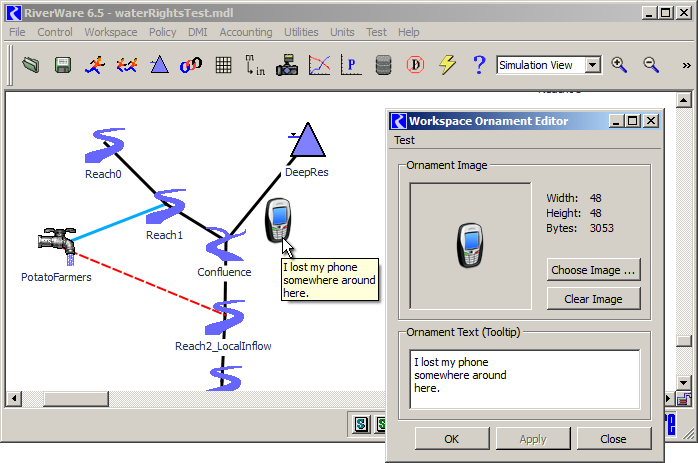Open the DMI menu

(x=198, y=32)
